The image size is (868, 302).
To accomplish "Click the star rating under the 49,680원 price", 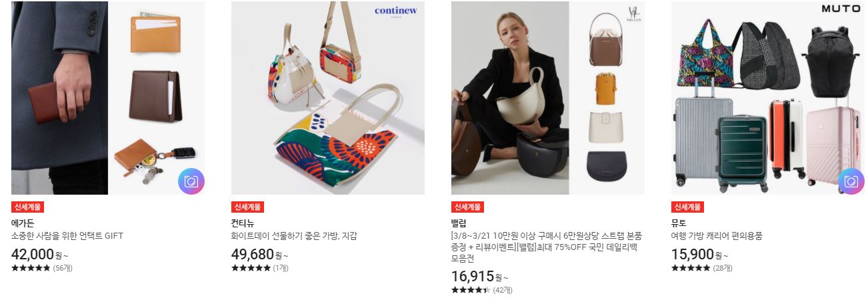I will pyautogui.click(x=251, y=268).
